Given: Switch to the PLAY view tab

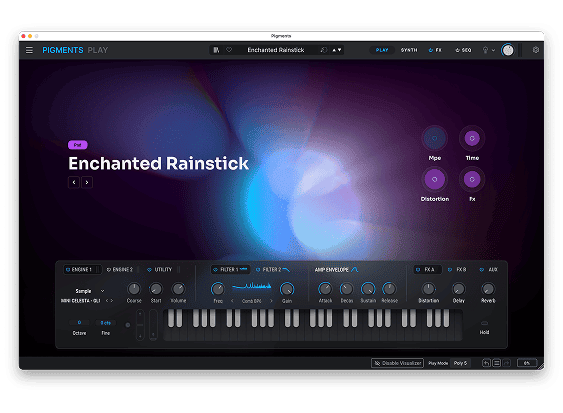Looking at the screenshot, I should [x=382, y=50].
